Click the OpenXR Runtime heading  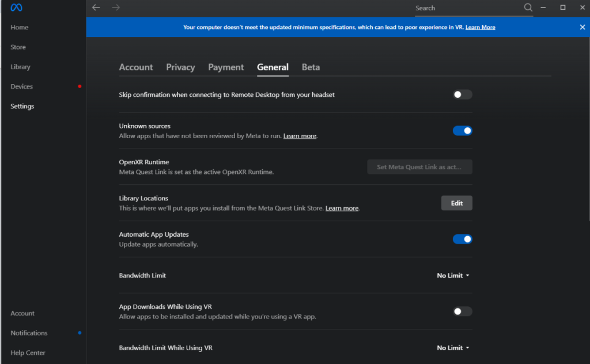pos(143,162)
